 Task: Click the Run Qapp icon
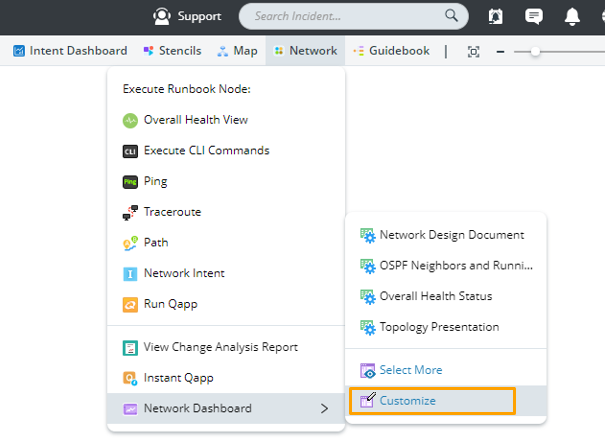pos(130,304)
